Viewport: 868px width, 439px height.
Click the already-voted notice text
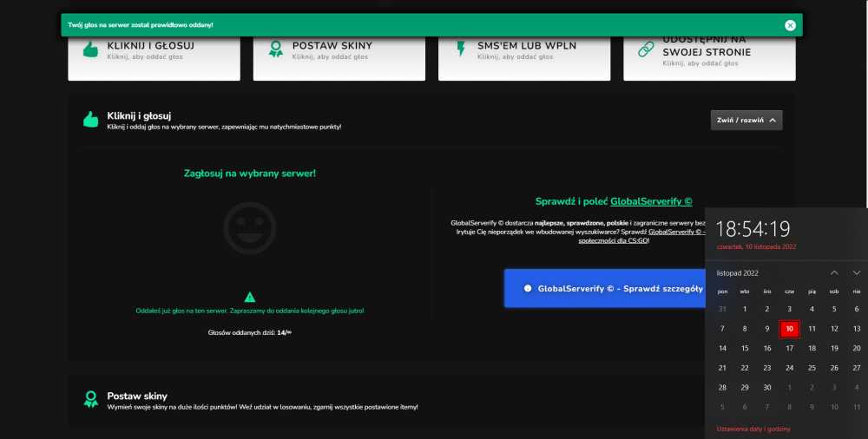pyautogui.click(x=250, y=311)
